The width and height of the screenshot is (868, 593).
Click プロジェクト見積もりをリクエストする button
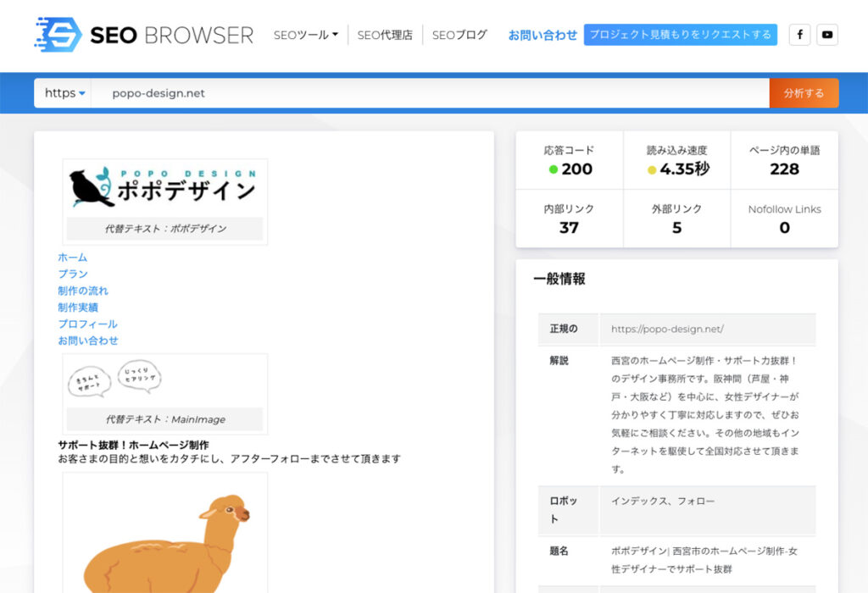point(682,35)
